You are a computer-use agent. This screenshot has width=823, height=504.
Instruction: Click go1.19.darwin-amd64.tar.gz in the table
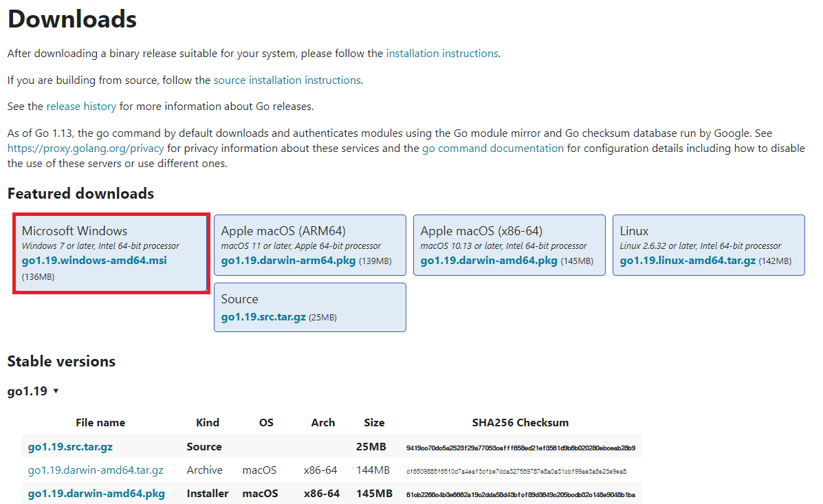pyautogui.click(x=96, y=470)
